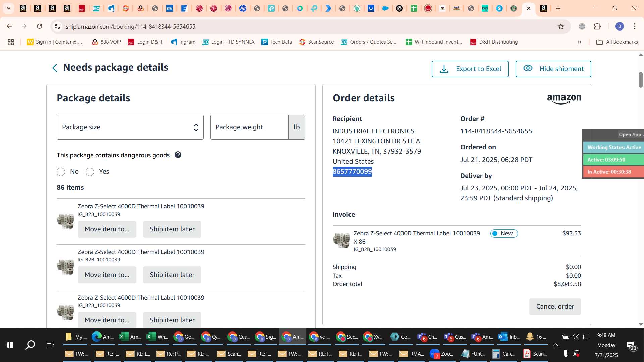Screen dimensions: 644x362
Task: Click first item's Ship item later button
Action: (x=172, y=229)
